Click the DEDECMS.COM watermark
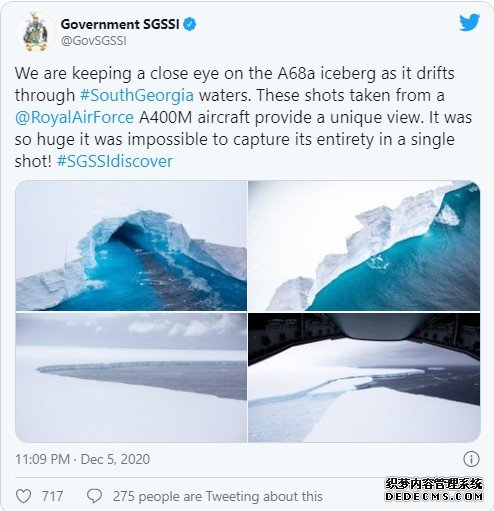The height and width of the screenshot is (511, 494). 434,496
